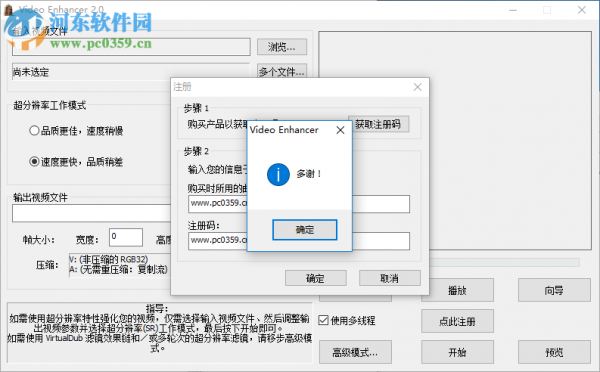This screenshot has height=372, width=600.
Task: Click 确定 in the Video Enhancer message box
Action: point(305,230)
